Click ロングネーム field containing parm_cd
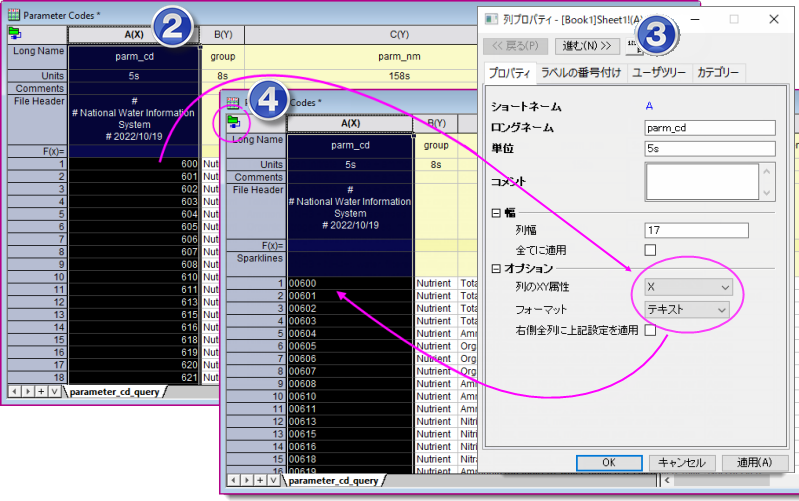The image size is (799, 501). click(x=710, y=128)
